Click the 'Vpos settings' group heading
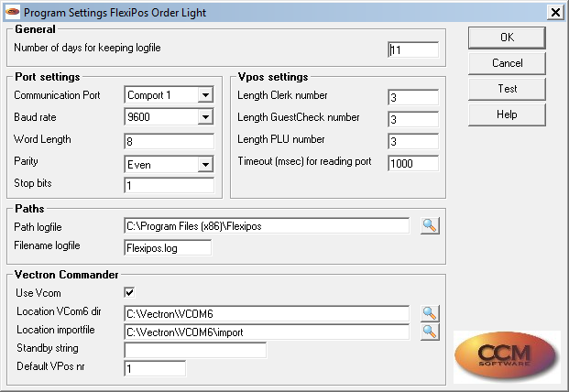The width and height of the screenshot is (569, 392). coord(273,77)
